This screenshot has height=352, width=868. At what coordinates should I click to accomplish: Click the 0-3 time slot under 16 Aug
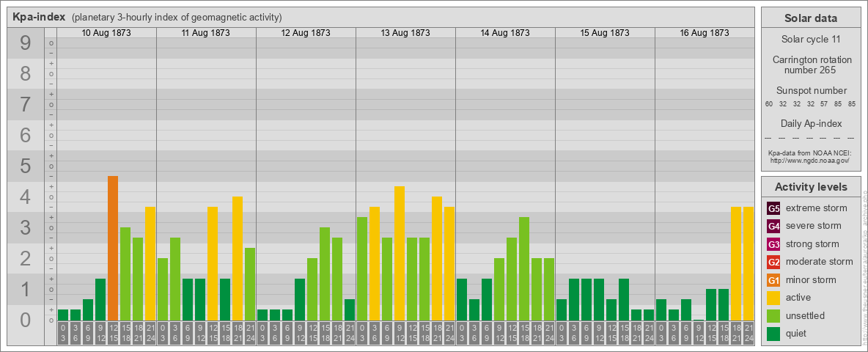tap(661, 333)
